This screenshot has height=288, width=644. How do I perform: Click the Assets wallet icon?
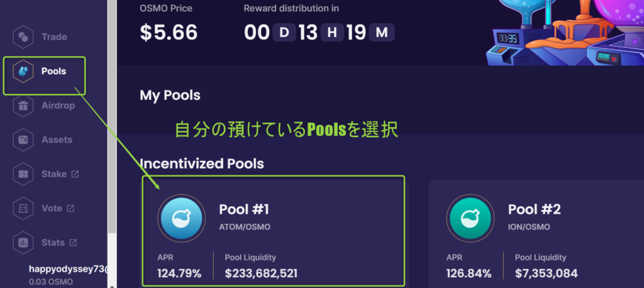point(23,140)
